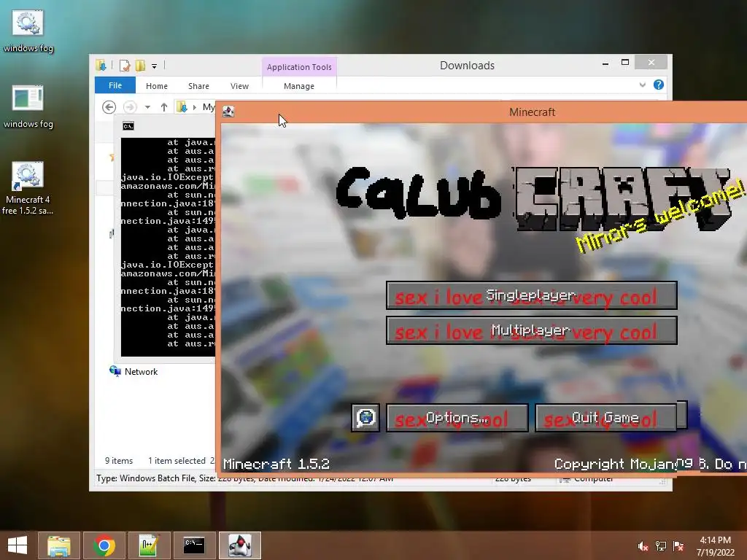Viewport: 747px width, 560px height.
Task: Open the clock showing 4:14 PM
Action: 715,545
